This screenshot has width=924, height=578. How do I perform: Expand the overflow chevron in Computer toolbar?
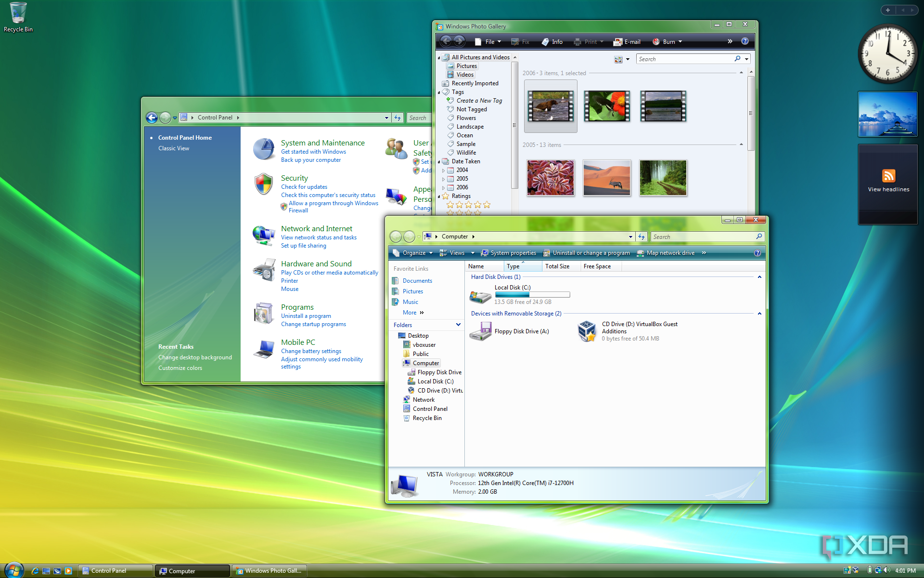tap(704, 253)
